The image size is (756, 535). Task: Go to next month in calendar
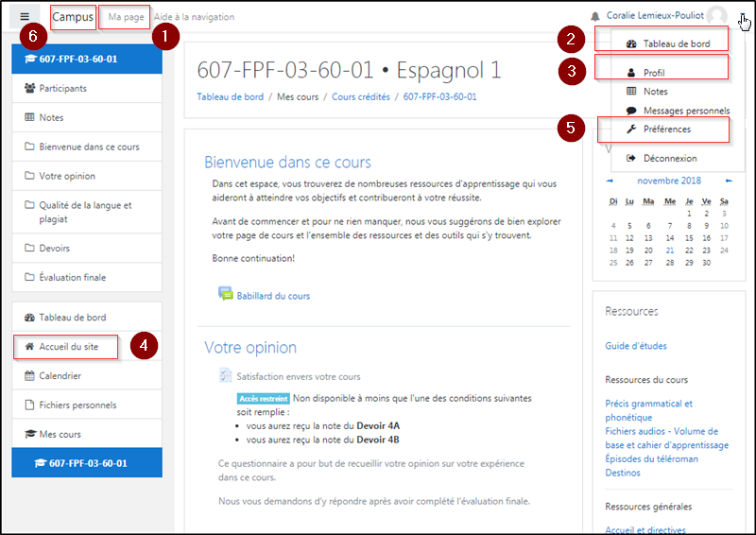729,181
